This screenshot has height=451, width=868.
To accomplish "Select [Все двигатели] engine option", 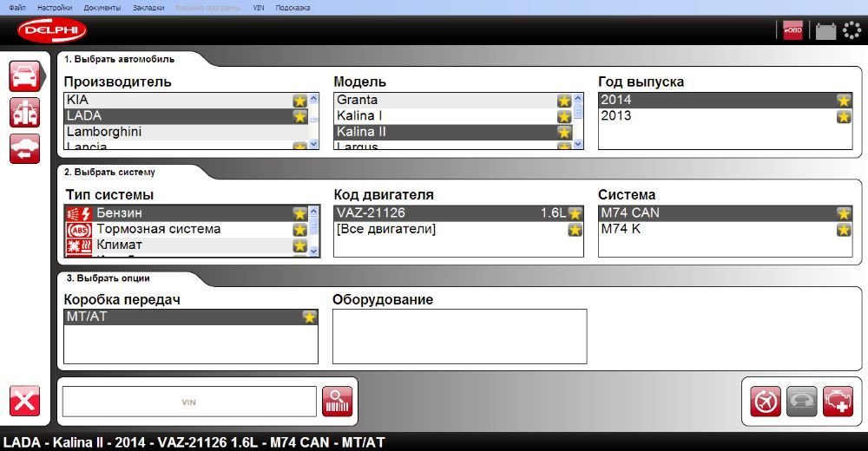I will (x=458, y=230).
